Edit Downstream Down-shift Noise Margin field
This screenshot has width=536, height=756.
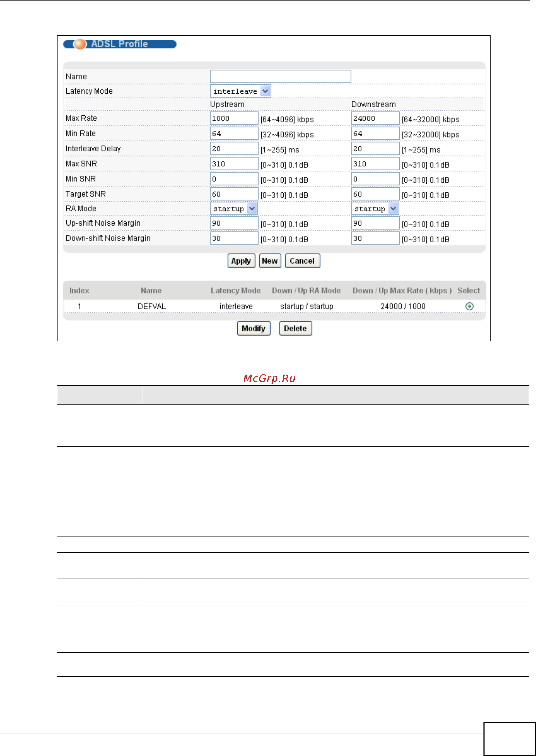(375, 238)
